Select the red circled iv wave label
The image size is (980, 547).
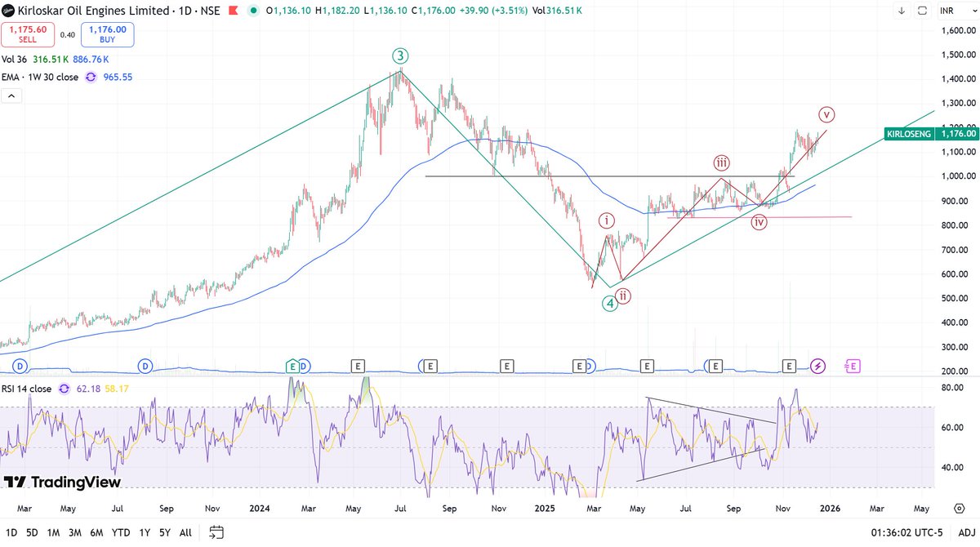(759, 222)
